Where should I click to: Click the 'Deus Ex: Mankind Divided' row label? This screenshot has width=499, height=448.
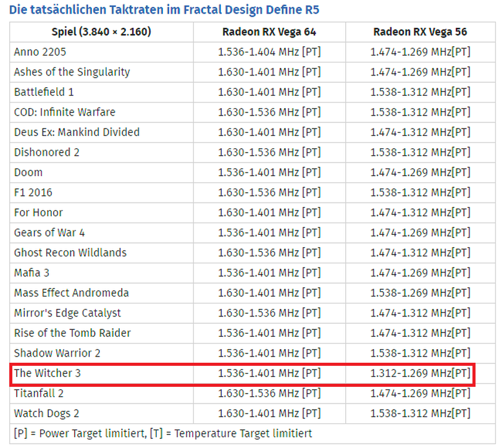click(x=77, y=132)
